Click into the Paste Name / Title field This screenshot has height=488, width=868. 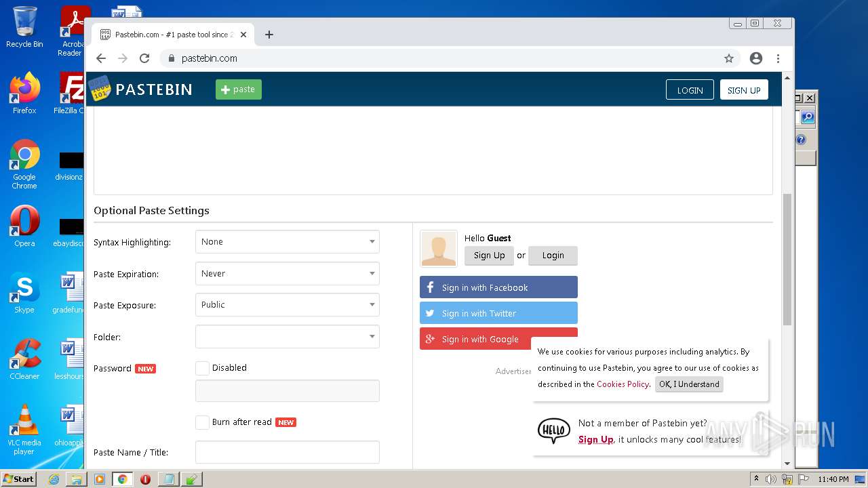(x=288, y=452)
